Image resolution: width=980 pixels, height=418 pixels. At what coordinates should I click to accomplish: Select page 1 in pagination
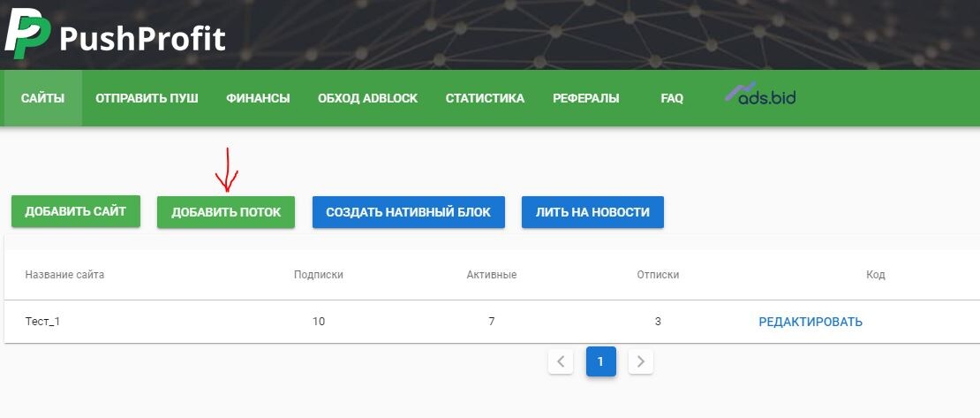coord(600,361)
